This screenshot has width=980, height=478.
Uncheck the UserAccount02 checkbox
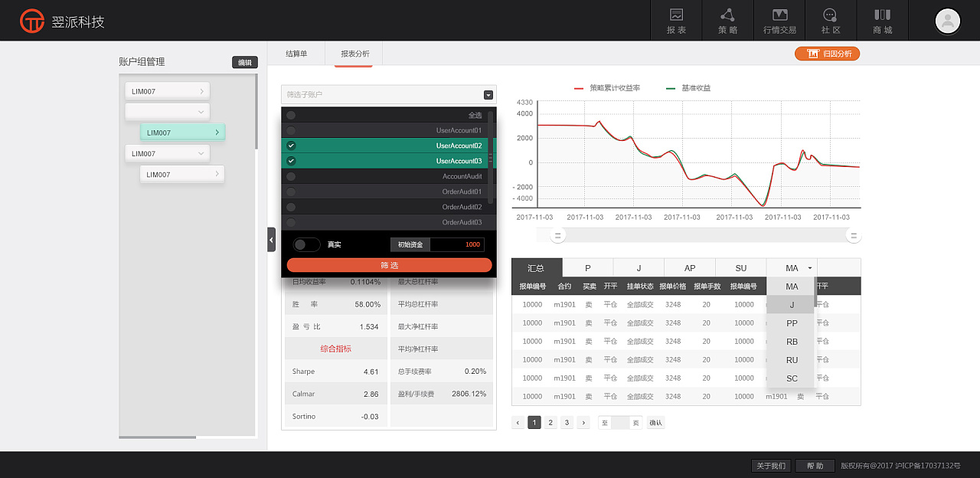click(291, 146)
